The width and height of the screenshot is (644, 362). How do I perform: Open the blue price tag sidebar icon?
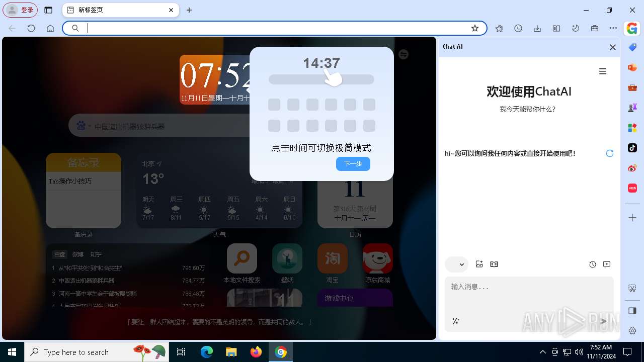click(x=632, y=47)
